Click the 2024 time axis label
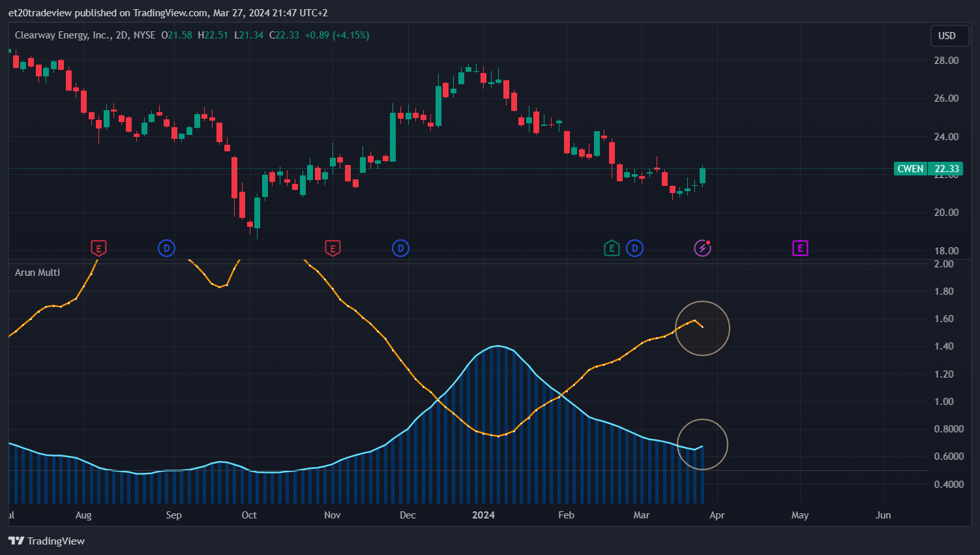 pos(483,515)
